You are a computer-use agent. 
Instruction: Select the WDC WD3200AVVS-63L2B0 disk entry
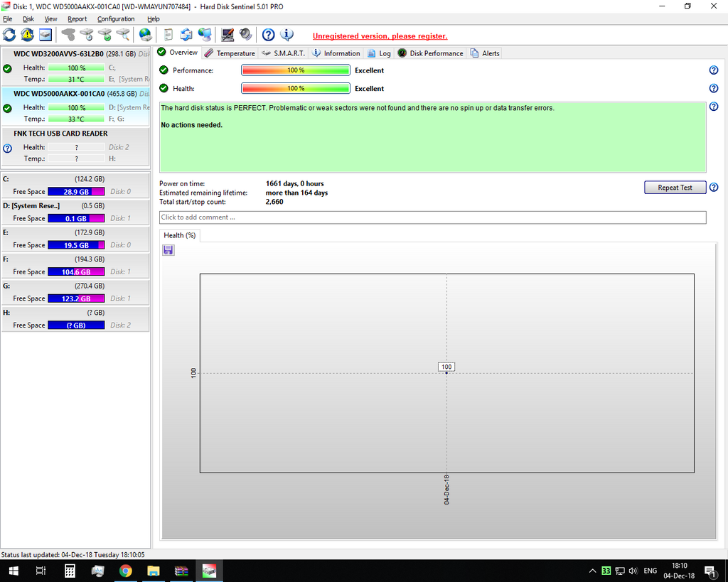point(75,65)
